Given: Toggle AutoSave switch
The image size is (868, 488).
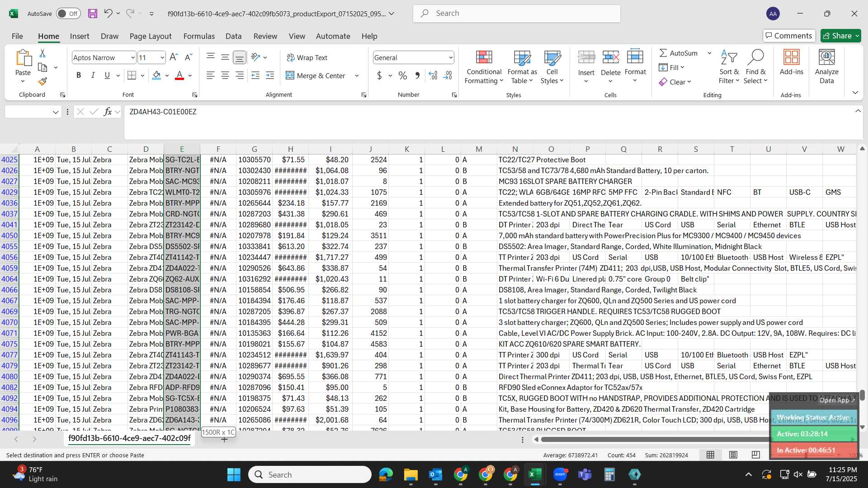Looking at the screenshot, I should (x=68, y=14).
